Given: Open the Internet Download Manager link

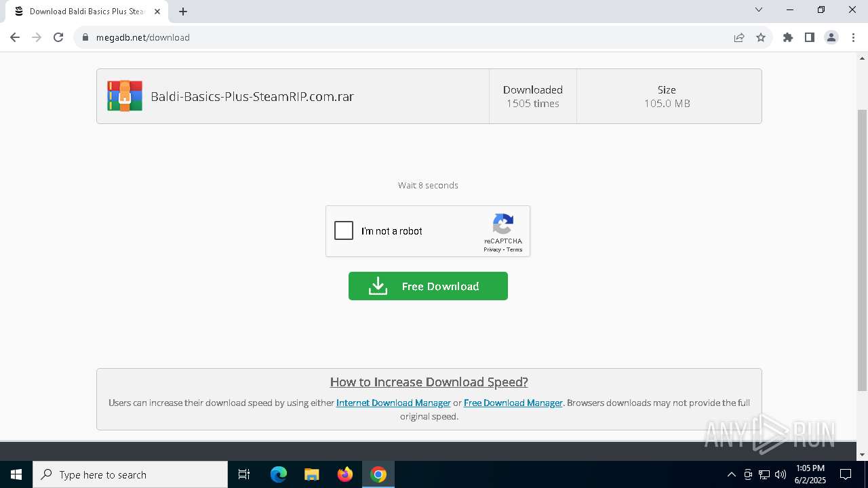Looking at the screenshot, I should coord(393,403).
